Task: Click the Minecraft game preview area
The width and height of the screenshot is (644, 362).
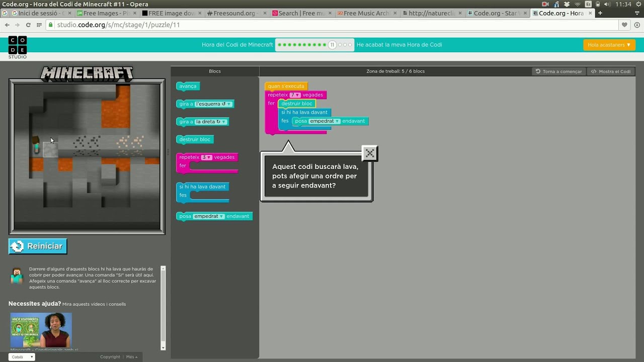Action: pos(87,157)
